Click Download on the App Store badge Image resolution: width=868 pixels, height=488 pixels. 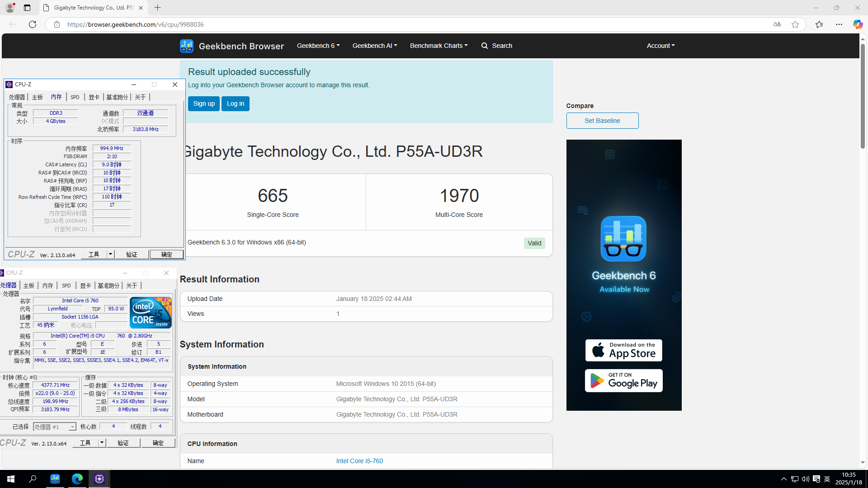624,350
